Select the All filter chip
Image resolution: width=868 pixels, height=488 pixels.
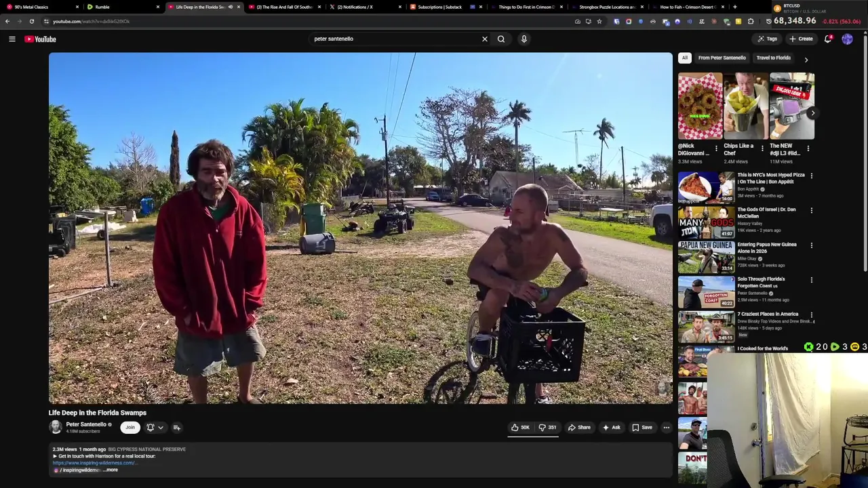tap(685, 58)
